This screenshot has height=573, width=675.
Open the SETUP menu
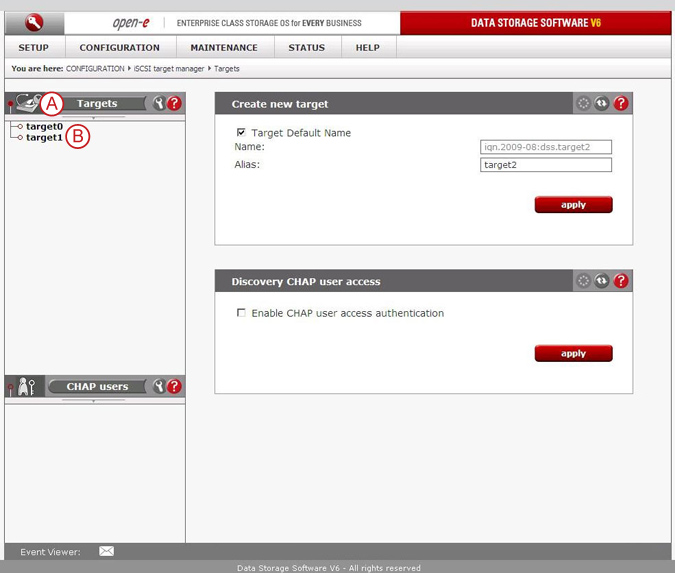tap(34, 48)
